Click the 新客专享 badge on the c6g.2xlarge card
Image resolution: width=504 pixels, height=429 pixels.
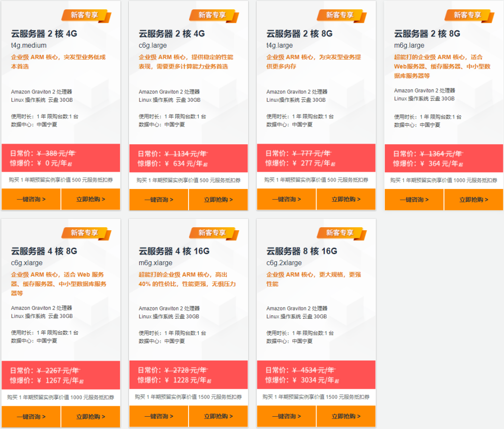pyautogui.click(x=340, y=233)
